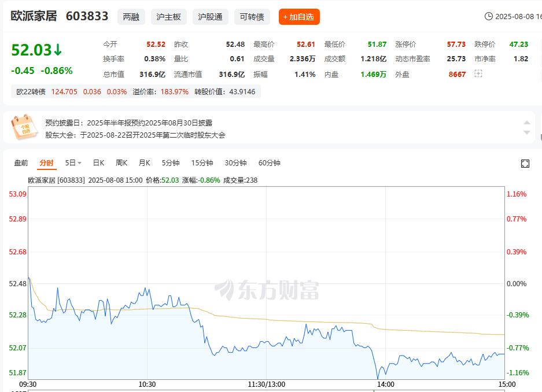Image resolution: width=542 pixels, height=392 pixels.
Task: Click the current price 52.03
Action: click(31, 50)
